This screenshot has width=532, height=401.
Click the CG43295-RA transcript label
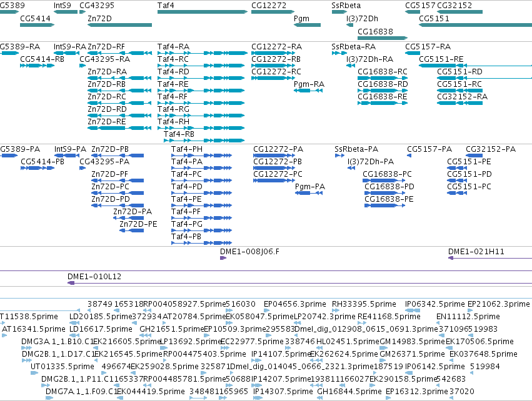105,59
